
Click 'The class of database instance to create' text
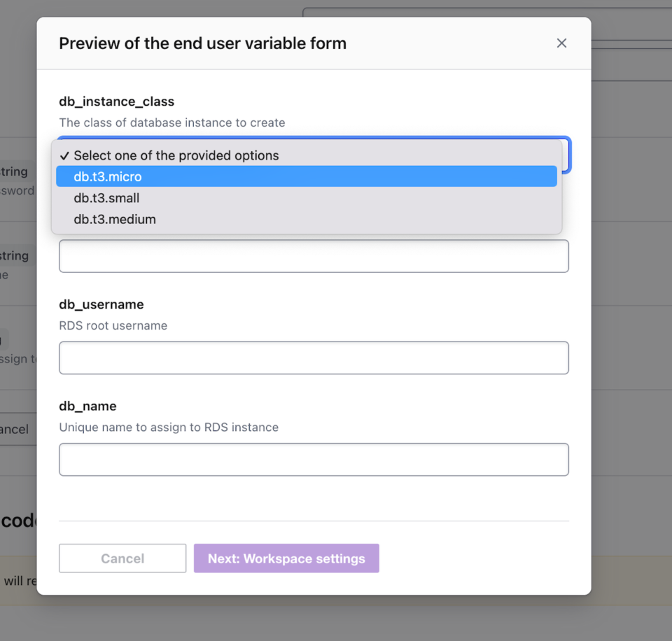click(x=172, y=122)
